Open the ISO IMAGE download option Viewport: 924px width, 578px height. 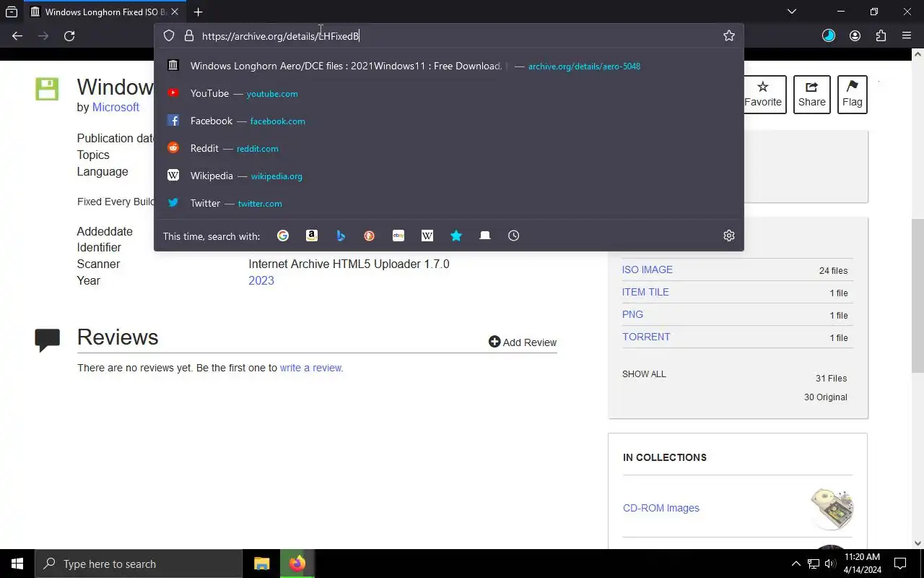(648, 269)
